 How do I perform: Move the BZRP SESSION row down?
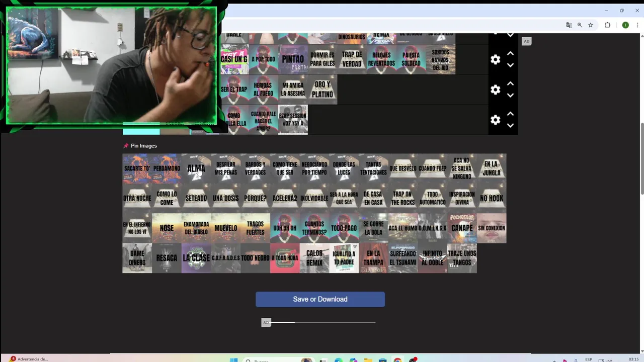coord(510,126)
